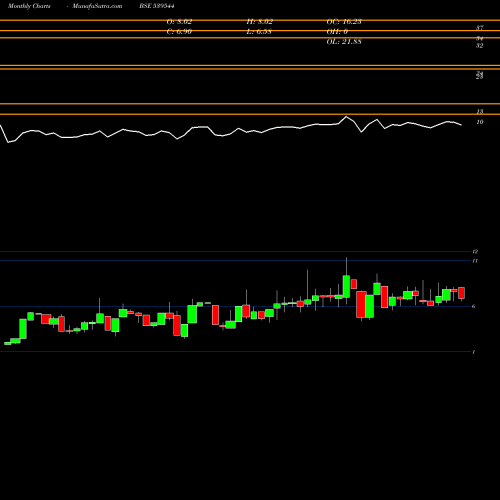The height and width of the screenshot is (500, 500).
Task: Click the 'OL: 21.88' value
Action: (x=344, y=42)
